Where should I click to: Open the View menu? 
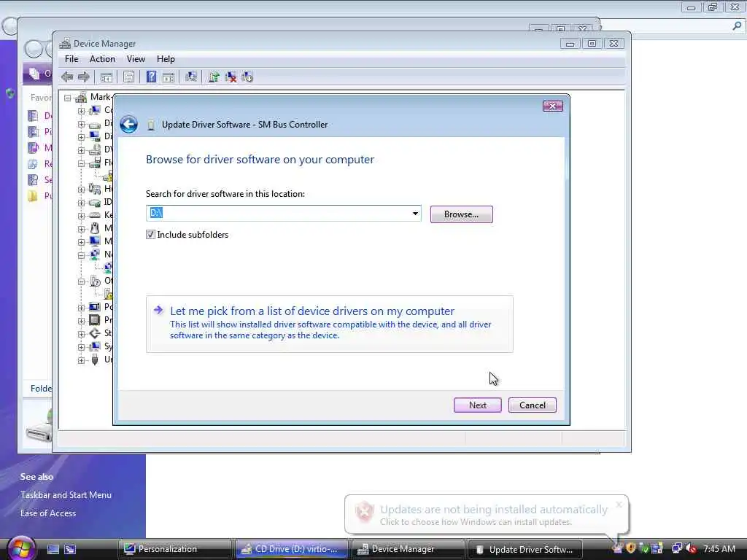coord(136,59)
